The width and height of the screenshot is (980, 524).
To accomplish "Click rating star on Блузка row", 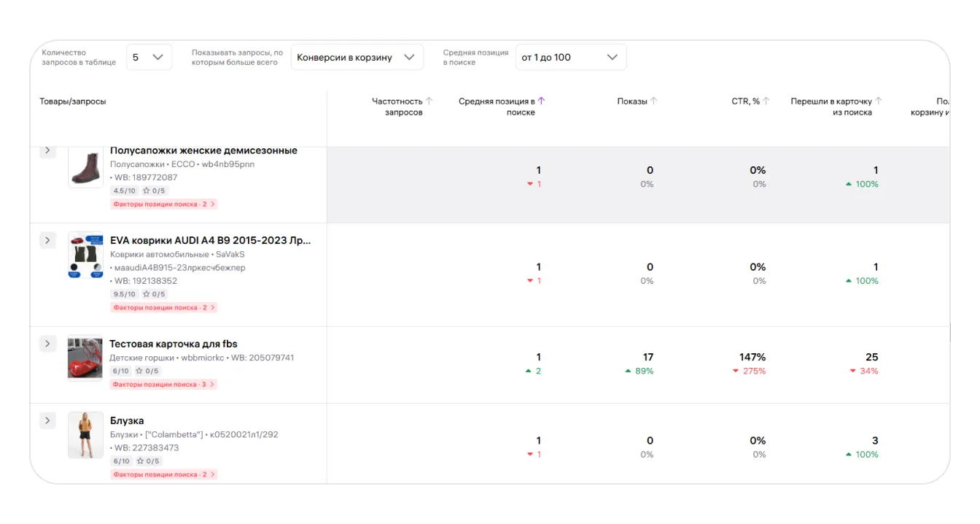I will (x=140, y=461).
